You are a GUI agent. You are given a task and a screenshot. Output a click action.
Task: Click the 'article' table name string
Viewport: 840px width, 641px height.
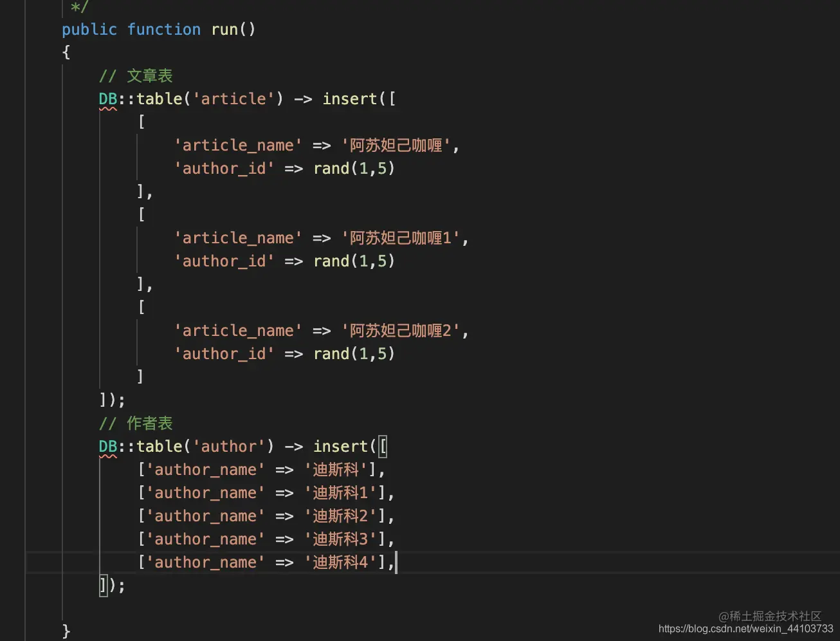pos(233,99)
